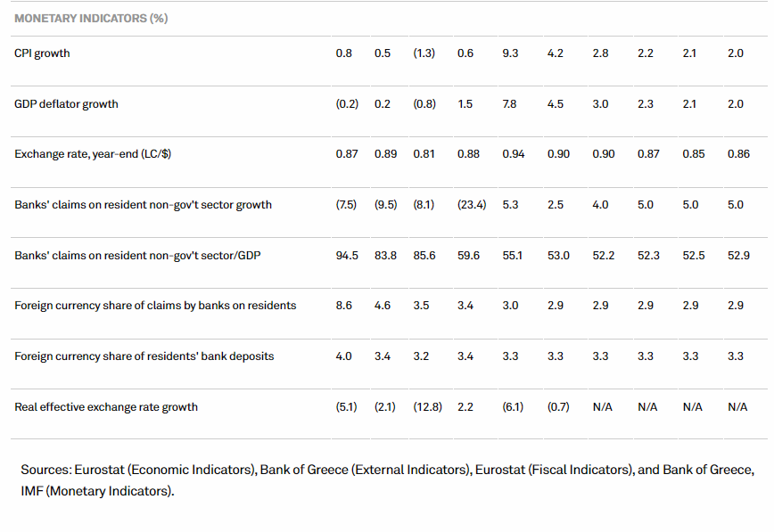Click the first N/A in the last row
The image size is (774, 532).
click(602, 407)
